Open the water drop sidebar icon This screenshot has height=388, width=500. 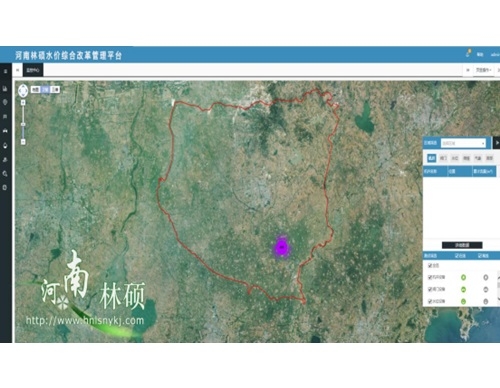point(5,145)
